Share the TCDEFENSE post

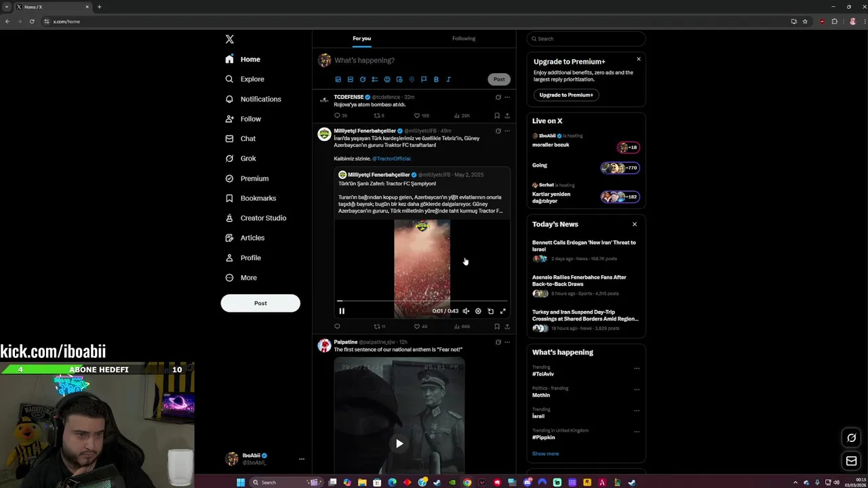(x=507, y=116)
